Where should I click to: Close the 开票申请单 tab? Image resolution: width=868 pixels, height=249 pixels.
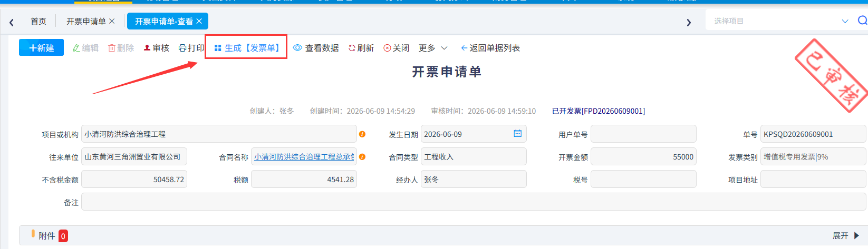[x=112, y=21]
